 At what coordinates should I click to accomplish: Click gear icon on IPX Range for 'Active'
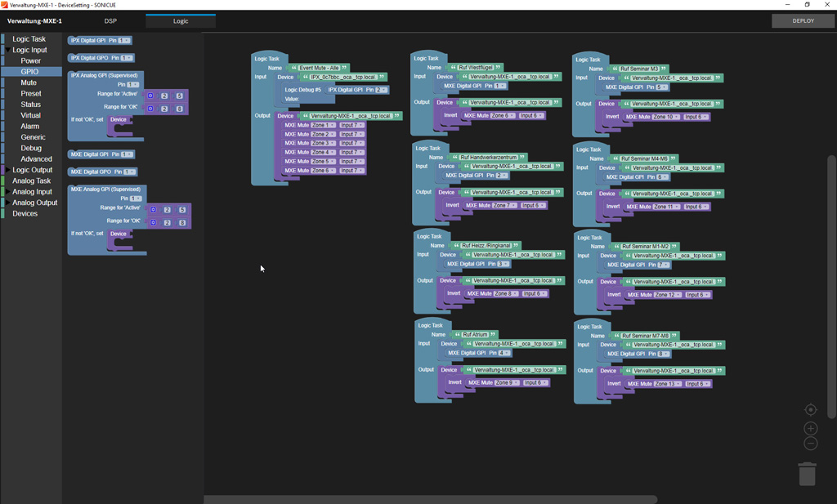(x=150, y=96)
